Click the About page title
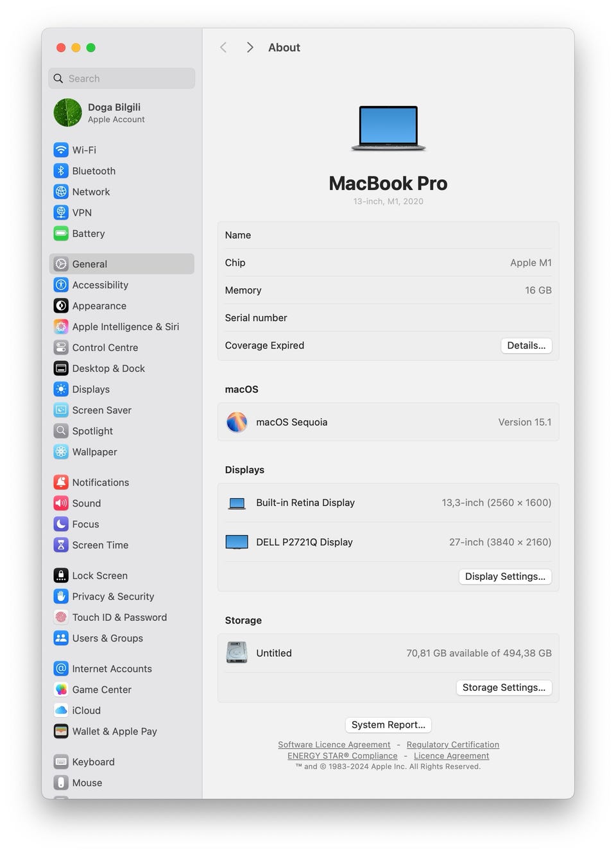The width and height of the screenshot is (616, 854). point(284,48)
